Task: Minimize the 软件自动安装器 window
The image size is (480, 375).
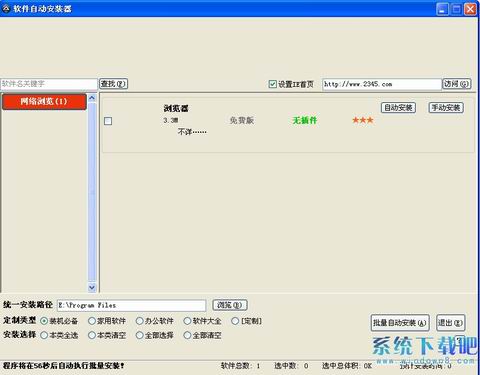Action: [x=442, y=9]
